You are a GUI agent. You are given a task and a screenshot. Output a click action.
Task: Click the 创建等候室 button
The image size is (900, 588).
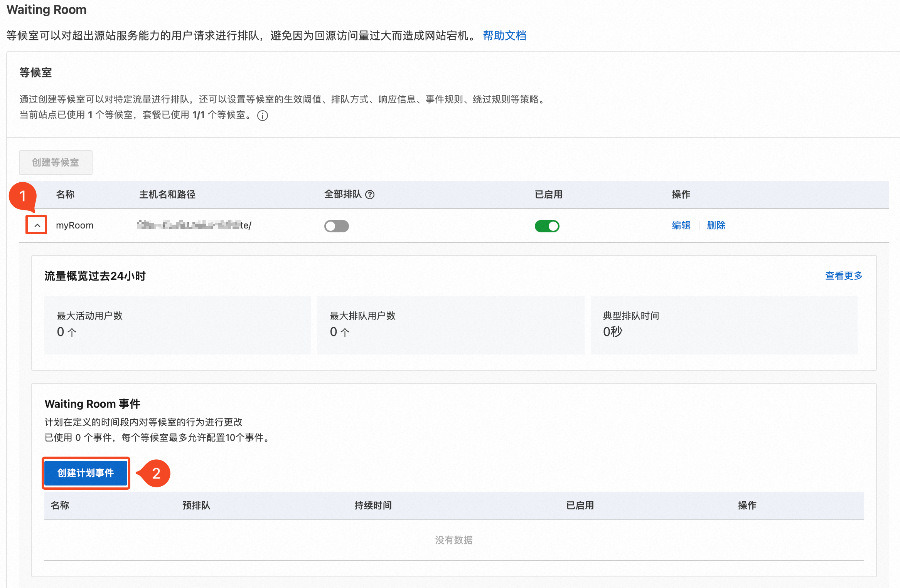pyautogui.click(x=56, y=162)
